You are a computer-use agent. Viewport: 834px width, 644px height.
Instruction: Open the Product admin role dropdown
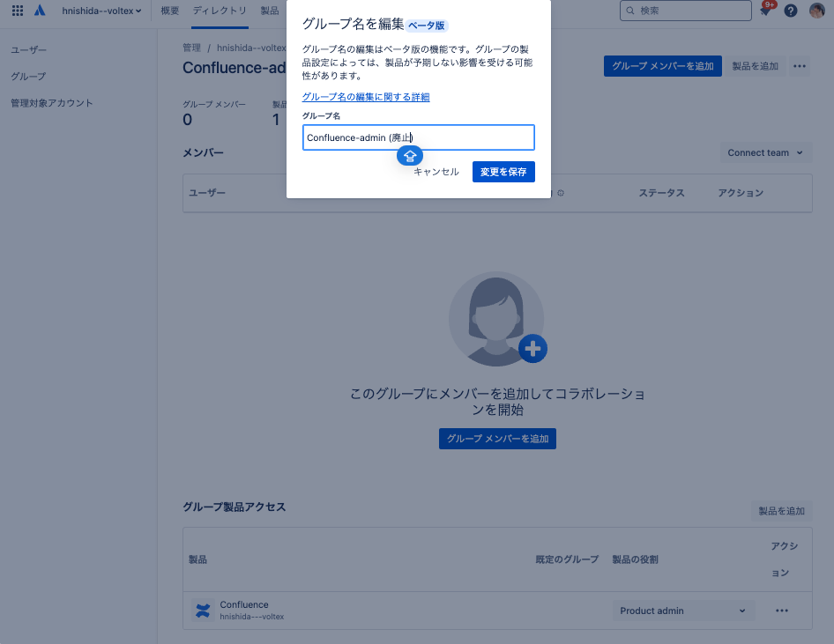tap(683, 611)
